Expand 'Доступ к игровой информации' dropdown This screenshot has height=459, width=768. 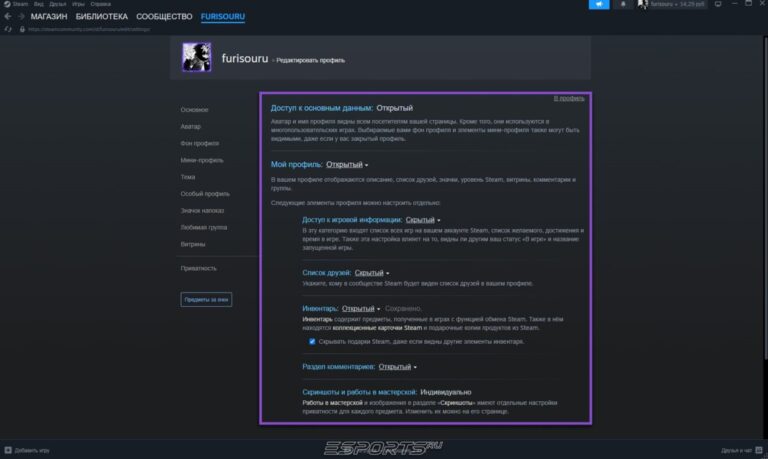click(x=422, y=219)
